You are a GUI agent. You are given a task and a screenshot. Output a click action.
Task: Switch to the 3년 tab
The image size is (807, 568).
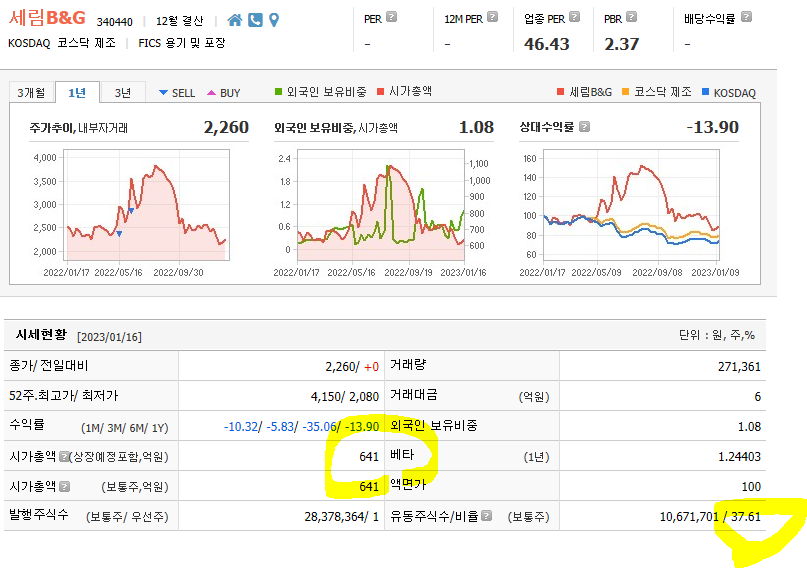122,93
